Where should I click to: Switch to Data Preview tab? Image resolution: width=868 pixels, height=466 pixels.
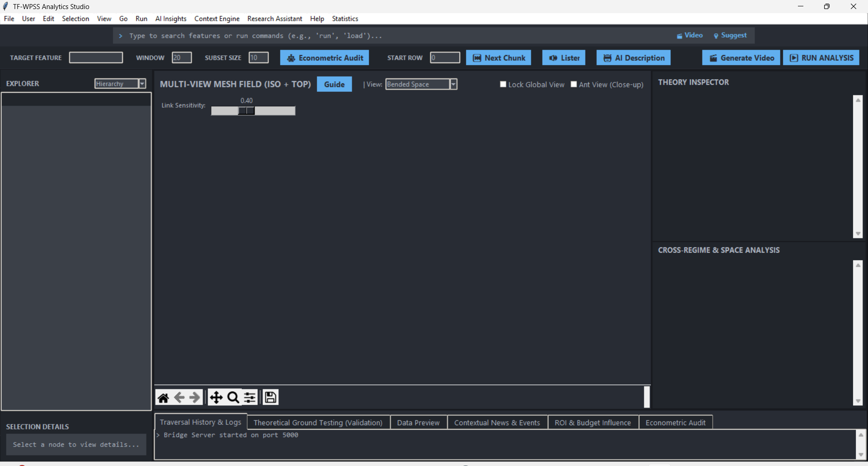pos(418,423)
